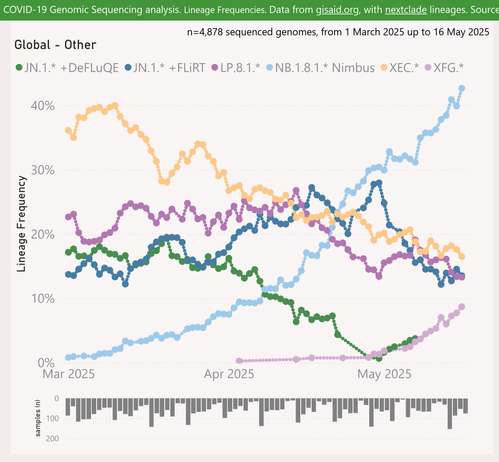499x462 pixels.
Task: Click the dark blue JN.1.* +FLiRT legend dot
Action: [128, 68]
